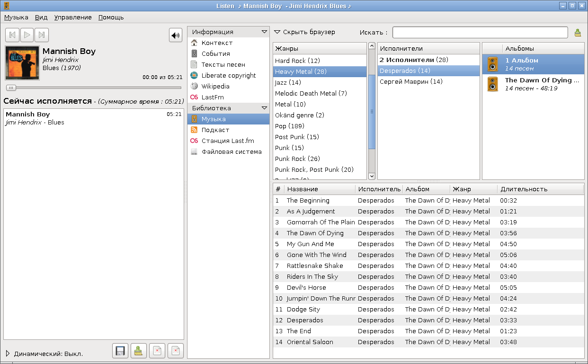Open the Музыка menu
The image size is (588, 364).
[16, 17]
